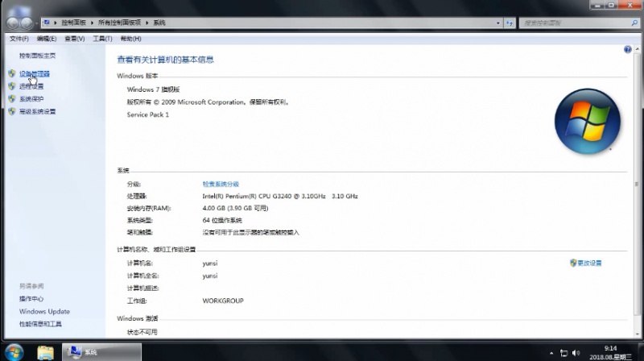
Task: Minimize the System window
Action: (597, 5)
